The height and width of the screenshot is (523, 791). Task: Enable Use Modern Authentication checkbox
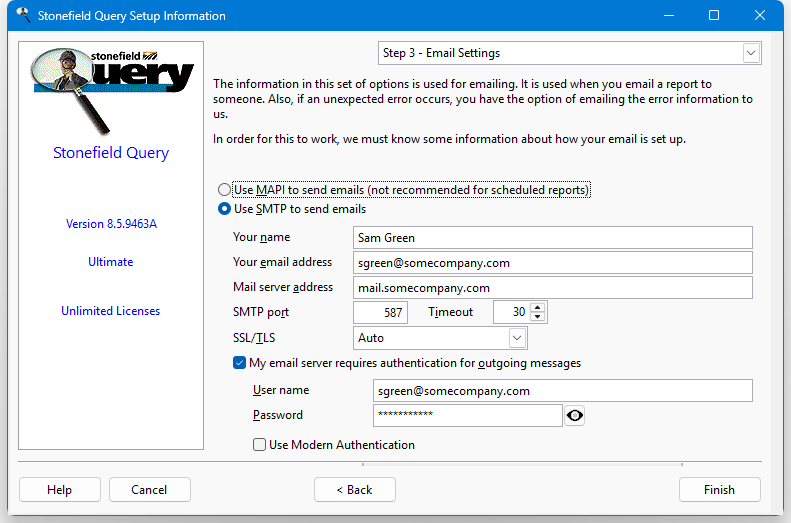tap(260, 445)
